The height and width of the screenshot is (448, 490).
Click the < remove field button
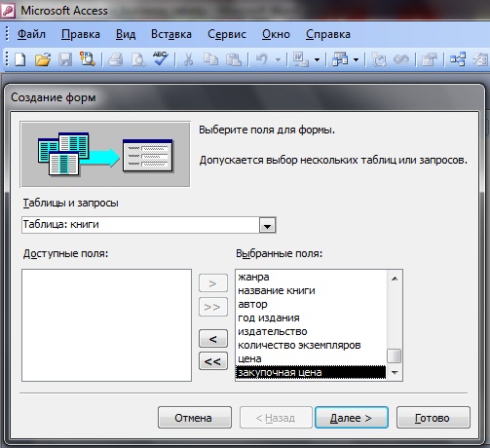tap(213, 339)
